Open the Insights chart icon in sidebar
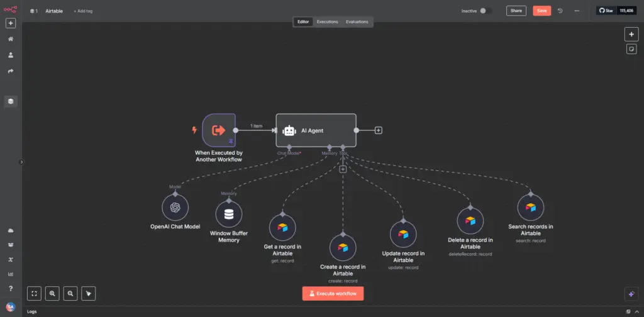 click(11, 274)
